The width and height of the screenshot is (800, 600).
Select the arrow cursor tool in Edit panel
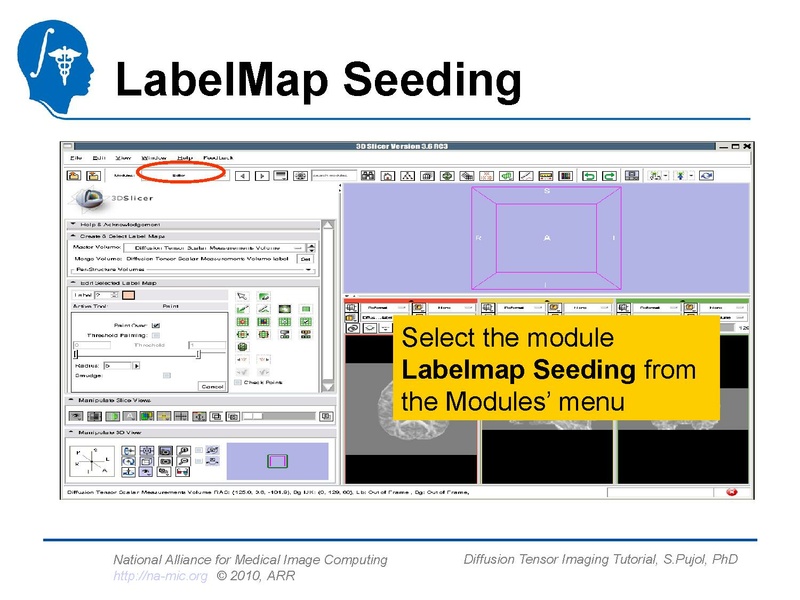[x=241, y=296]
